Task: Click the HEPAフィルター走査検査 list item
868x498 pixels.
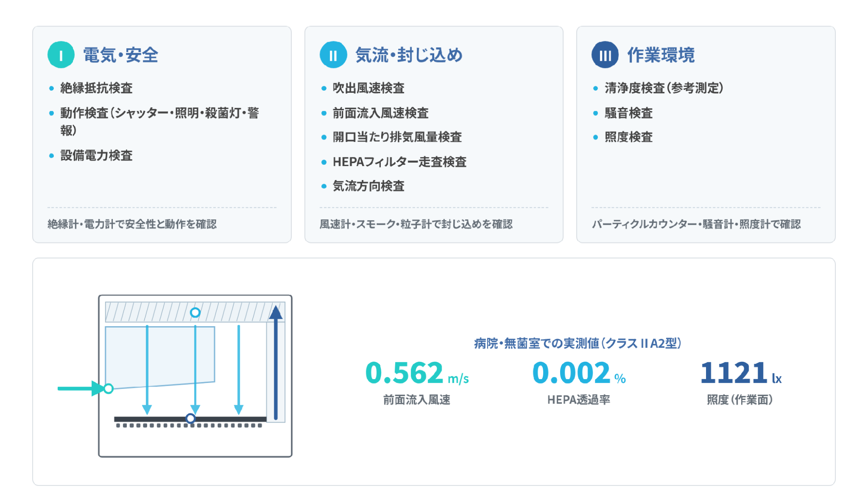Action: click(399, 162)
